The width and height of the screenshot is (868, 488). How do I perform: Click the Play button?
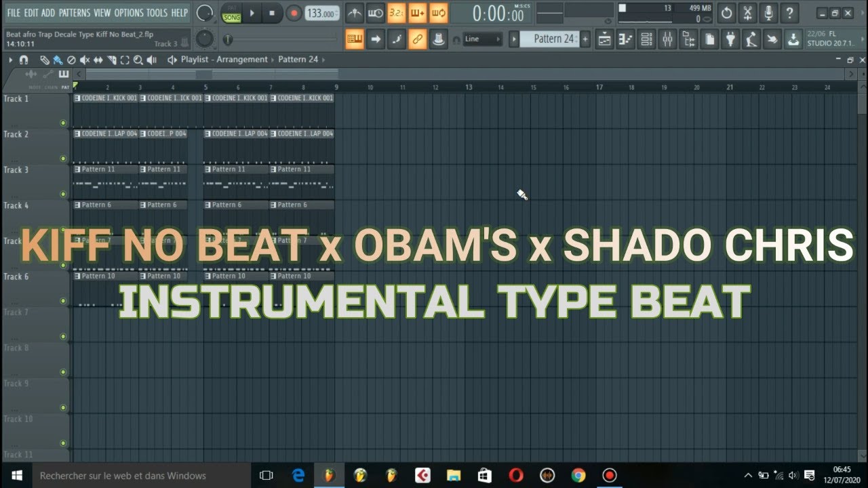pyautogui.click(x=252, y=13)
